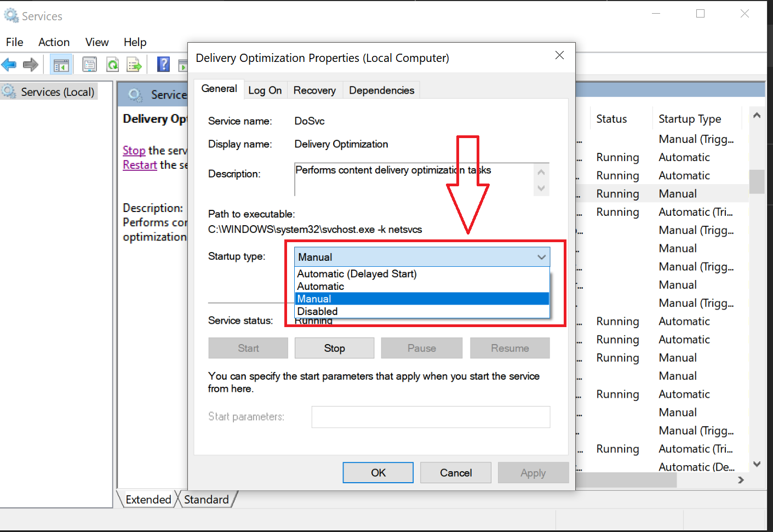Switch to the General tab
The image size is (773, 532).
click(x=219, y=89)
